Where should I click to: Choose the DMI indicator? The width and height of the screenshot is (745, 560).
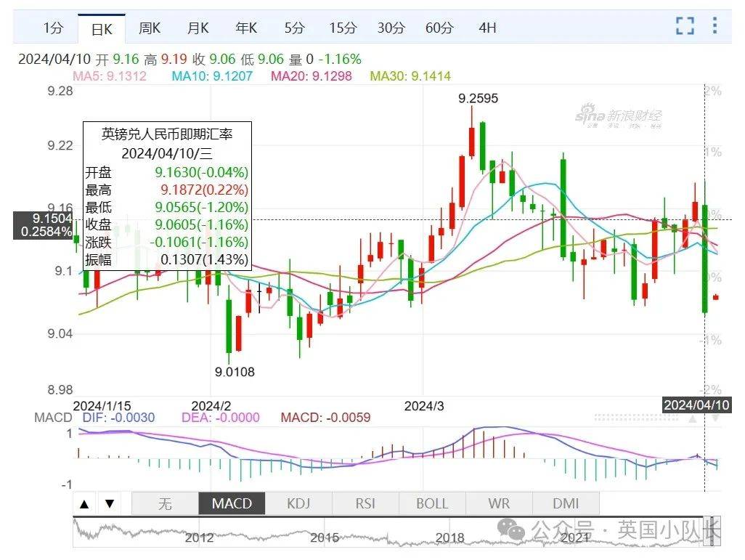click(566, 503)
